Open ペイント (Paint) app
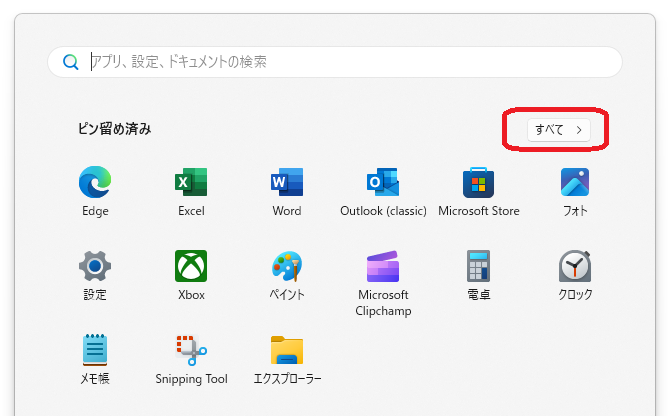 [x=287, y=266]
